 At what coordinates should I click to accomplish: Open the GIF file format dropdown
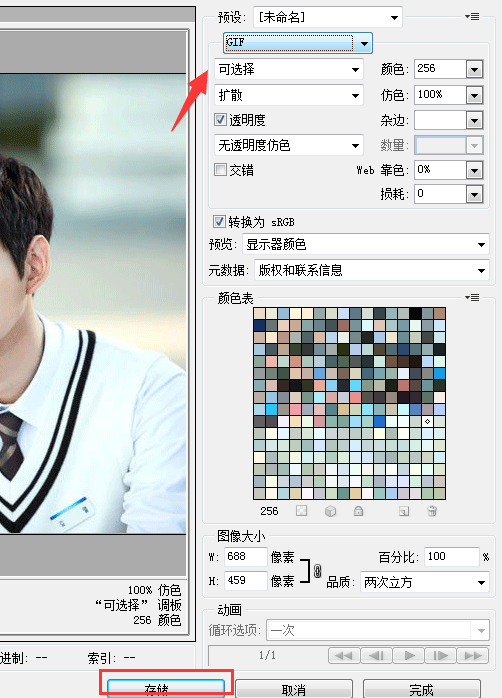click(x=298, y=43)
